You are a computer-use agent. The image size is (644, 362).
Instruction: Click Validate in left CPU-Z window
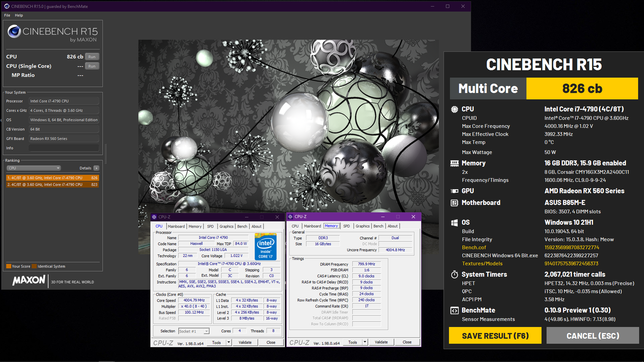(x=245, y=343)
